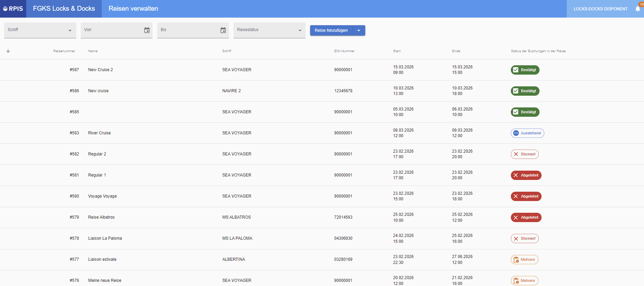Click ENI number 72014563
The image size is (644, 286).
point(343,217)
